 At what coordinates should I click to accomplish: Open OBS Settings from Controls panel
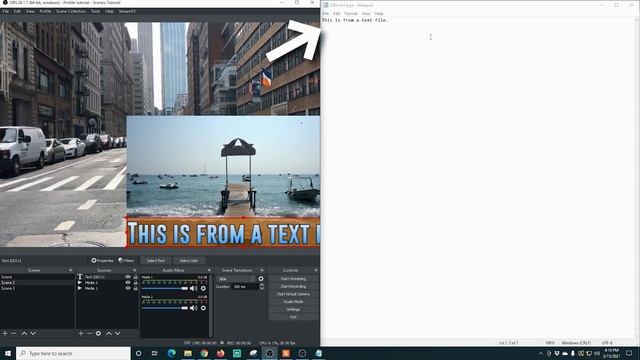[293, 309]
